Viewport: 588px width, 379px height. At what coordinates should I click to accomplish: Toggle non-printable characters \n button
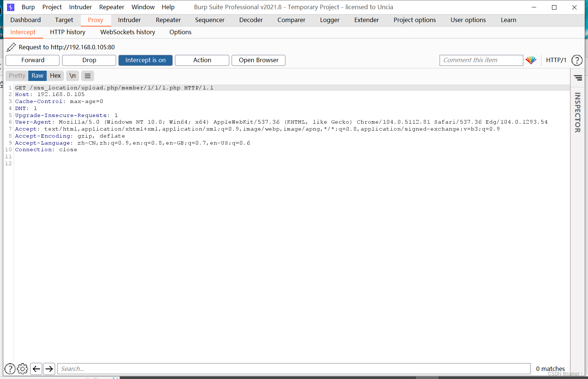coord(72,76)
